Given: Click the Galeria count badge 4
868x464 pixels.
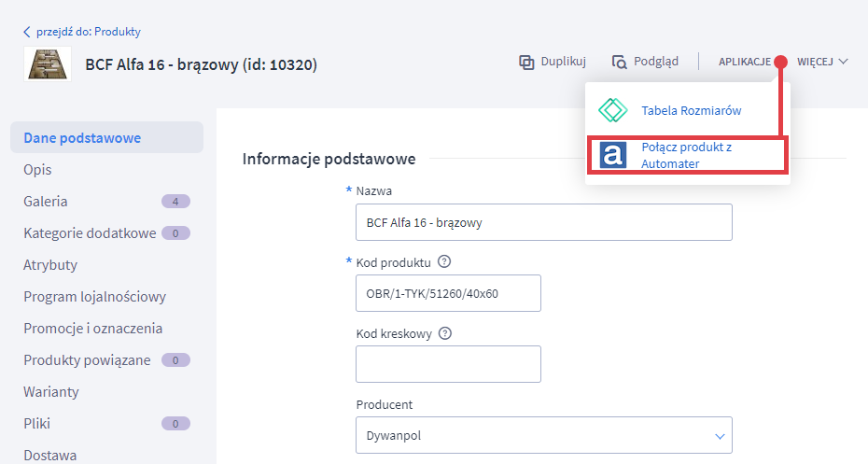Looking at the screenshot, I should coord(175,202).
